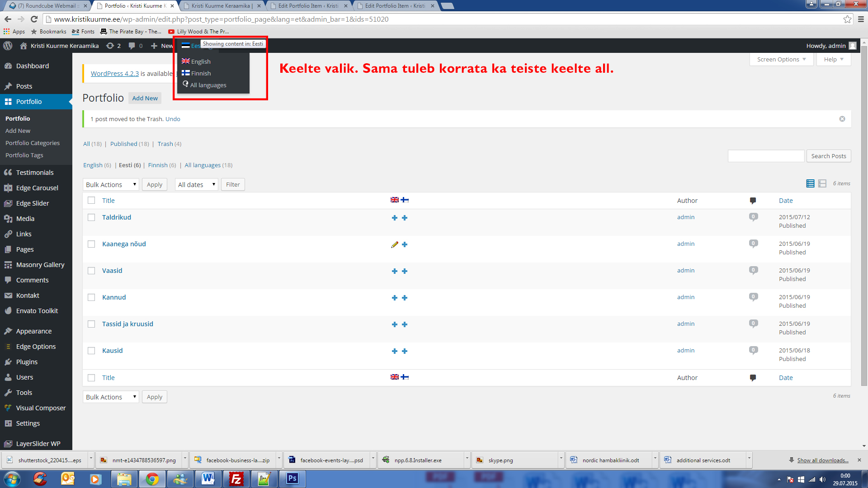
Task: Click the Windows Start button
Action: 12,479
